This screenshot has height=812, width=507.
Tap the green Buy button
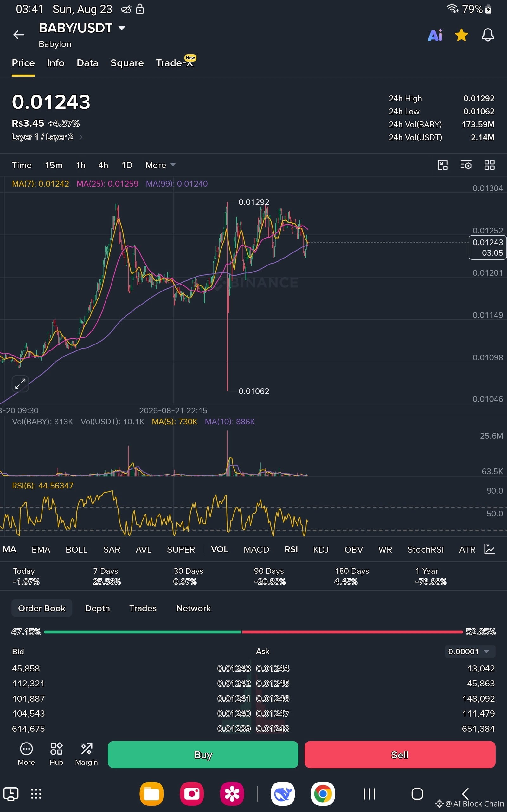(x=203, y=755)
